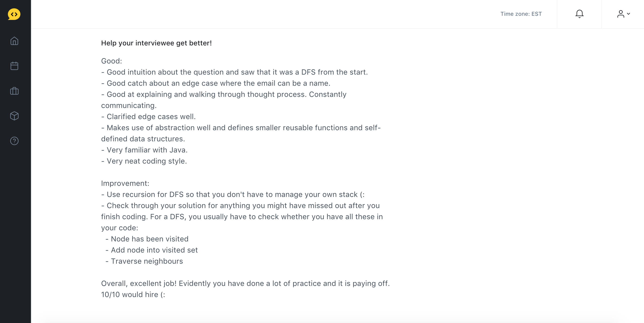The image size is (644, 323).
Task: Click the "Node has been visited" bullet
Action: (147, 239)
